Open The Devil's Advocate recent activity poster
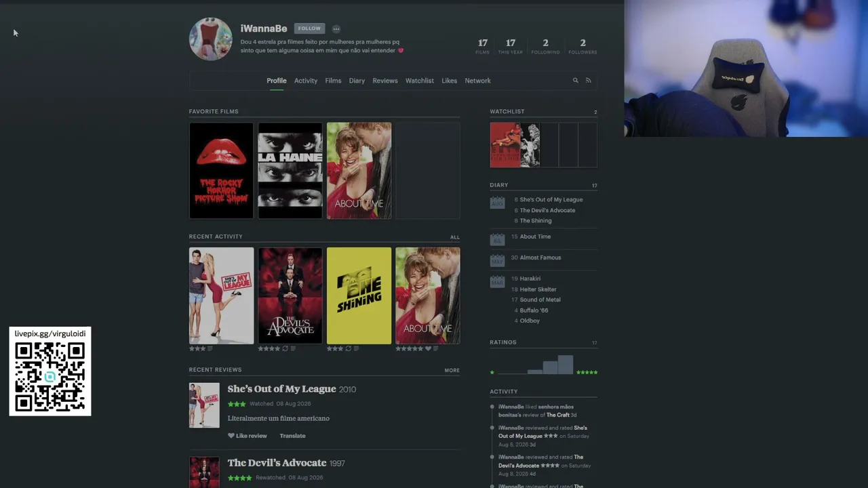868x488 pixels. click(x=290, y=296)
